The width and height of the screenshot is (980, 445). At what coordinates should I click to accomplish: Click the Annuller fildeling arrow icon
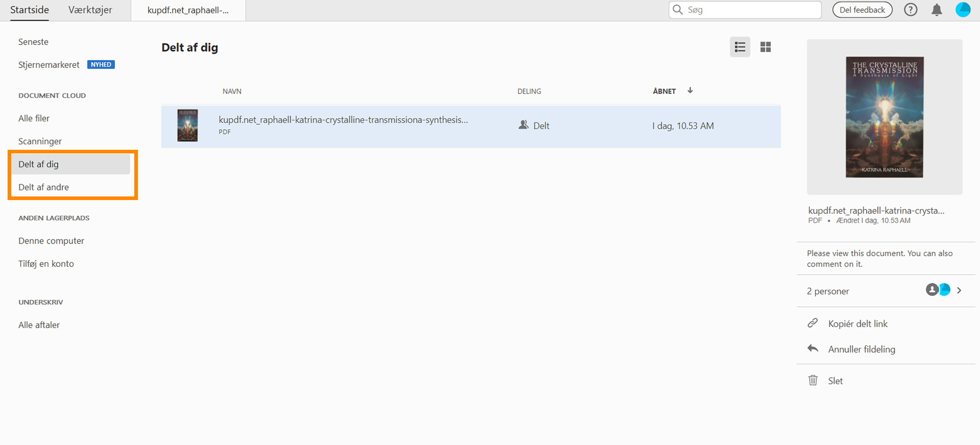(x=812, y=348)
